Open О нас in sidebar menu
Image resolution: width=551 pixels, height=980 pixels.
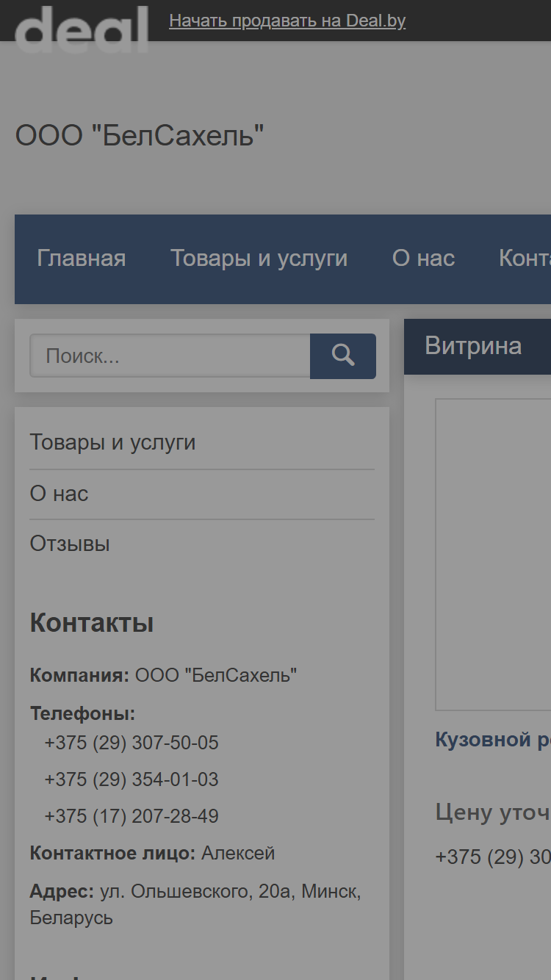point(59,494)
